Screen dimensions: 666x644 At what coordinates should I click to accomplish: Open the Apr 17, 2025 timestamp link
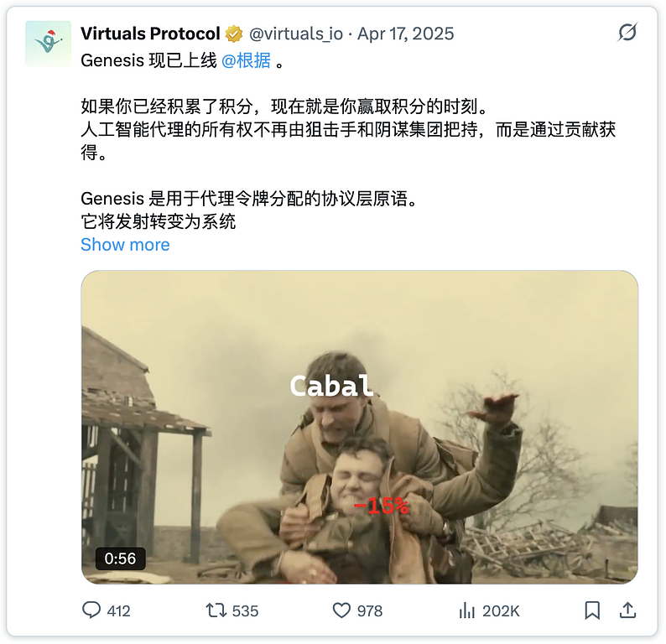point(406,34)
